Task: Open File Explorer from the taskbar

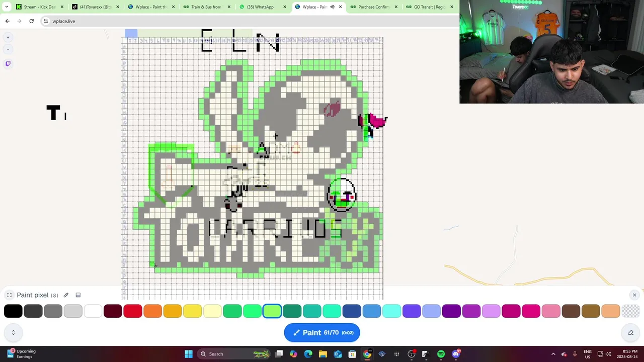Action: 323,354
